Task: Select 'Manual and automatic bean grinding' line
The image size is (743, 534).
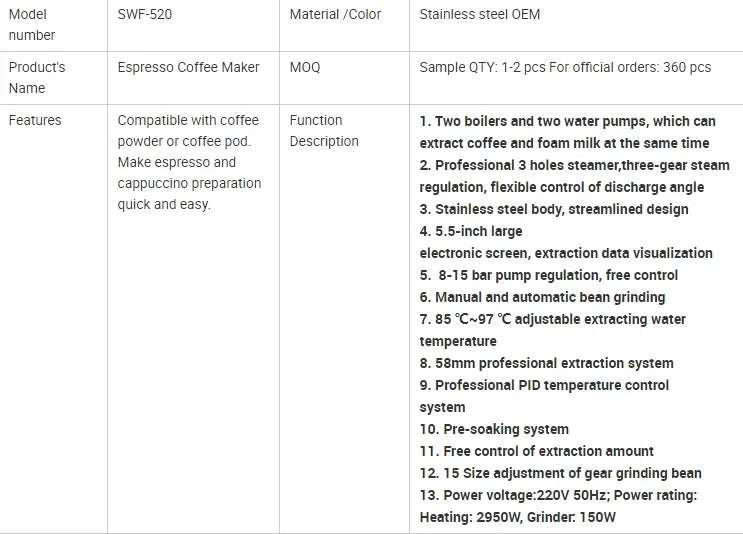Action: pos(542,297)
